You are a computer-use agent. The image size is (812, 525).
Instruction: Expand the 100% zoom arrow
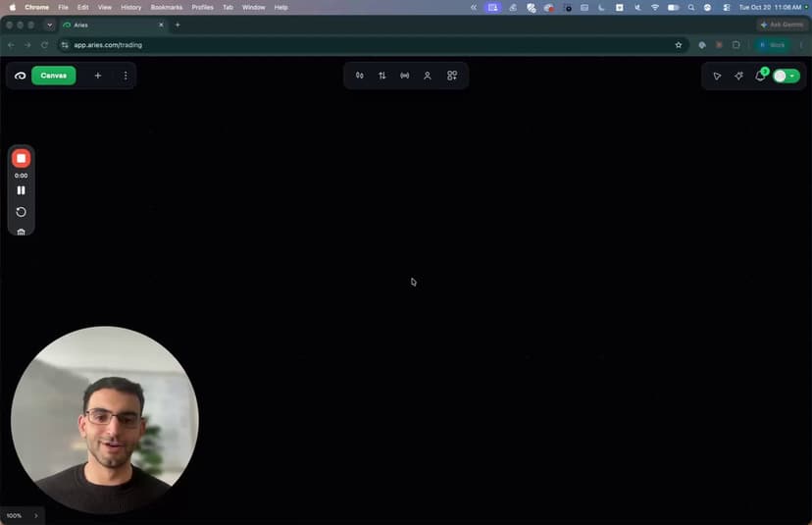pyautogui.click(x=35, y=515)
